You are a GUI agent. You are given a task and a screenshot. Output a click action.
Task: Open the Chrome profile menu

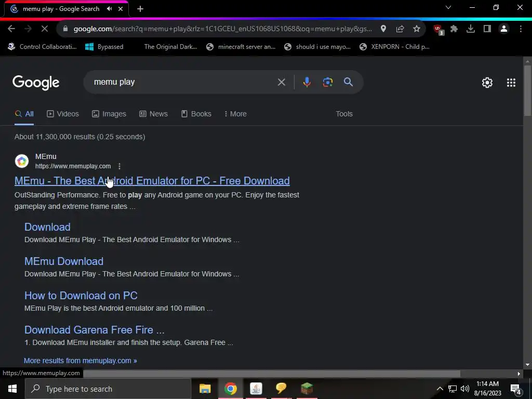(x=504, y=29)
